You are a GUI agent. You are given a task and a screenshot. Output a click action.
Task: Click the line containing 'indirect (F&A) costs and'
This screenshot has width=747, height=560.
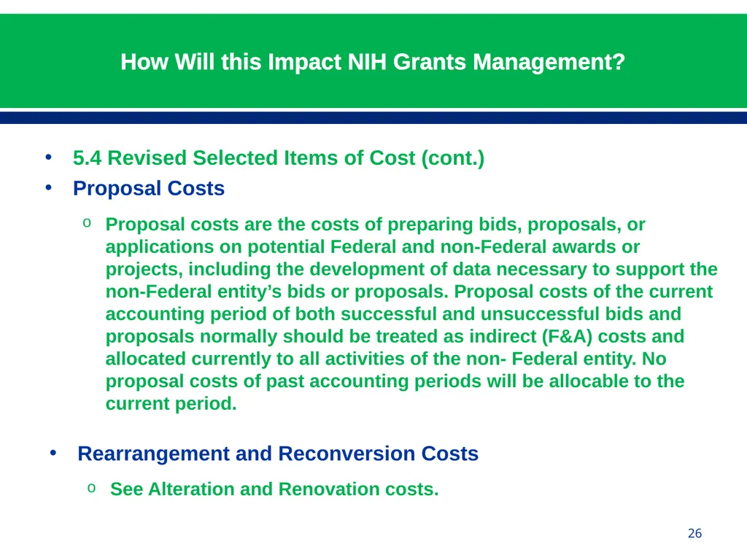(x=395, y=336)
